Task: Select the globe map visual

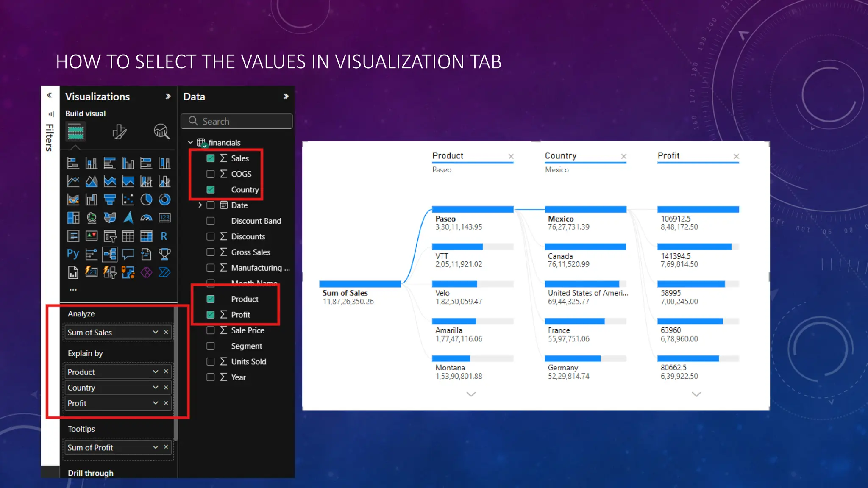Action: pos(91,218)
